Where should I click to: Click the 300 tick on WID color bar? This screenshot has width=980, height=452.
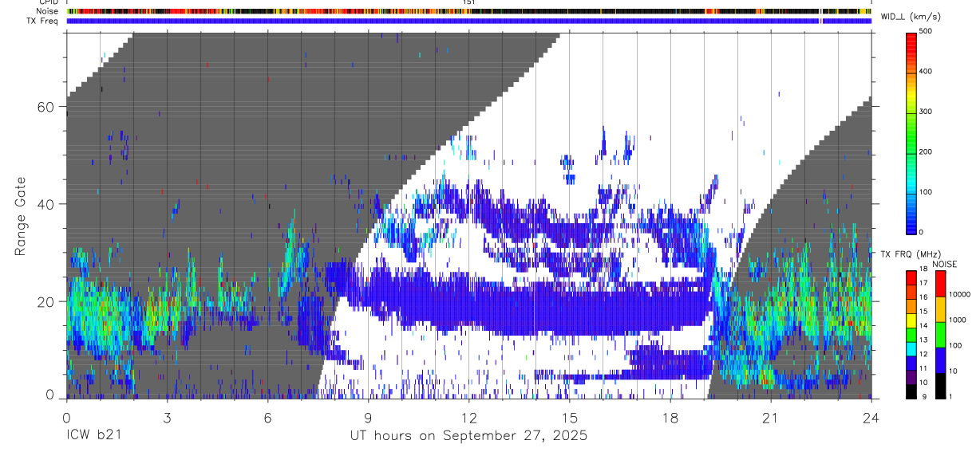(x=927, y=112)
